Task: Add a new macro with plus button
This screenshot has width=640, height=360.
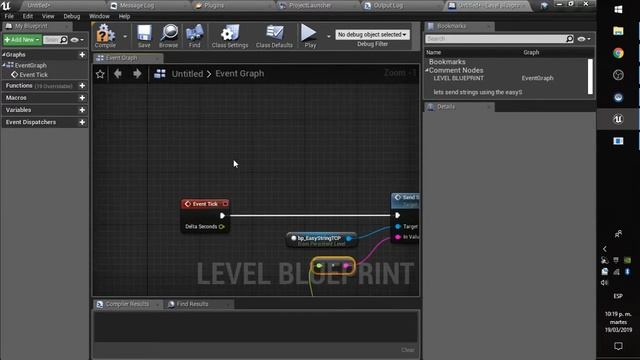Action: (82, 98)
